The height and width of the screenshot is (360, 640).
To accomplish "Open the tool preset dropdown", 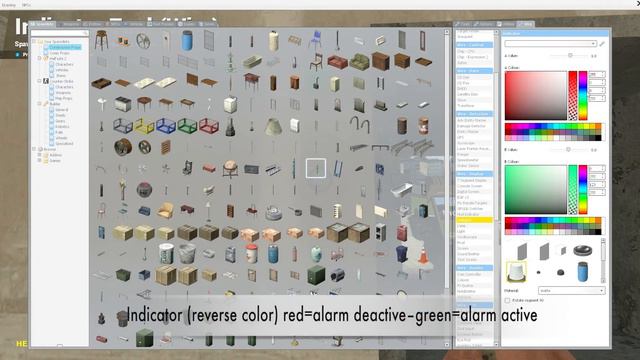I will tap(551, 43).
